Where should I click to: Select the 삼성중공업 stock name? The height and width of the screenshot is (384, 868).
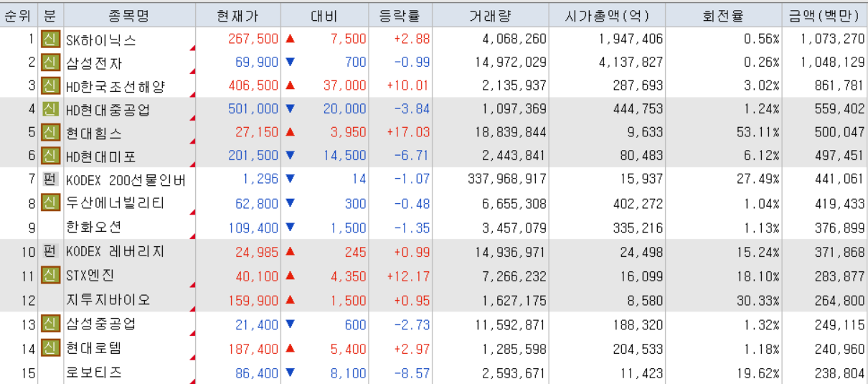tap(100, 324)
